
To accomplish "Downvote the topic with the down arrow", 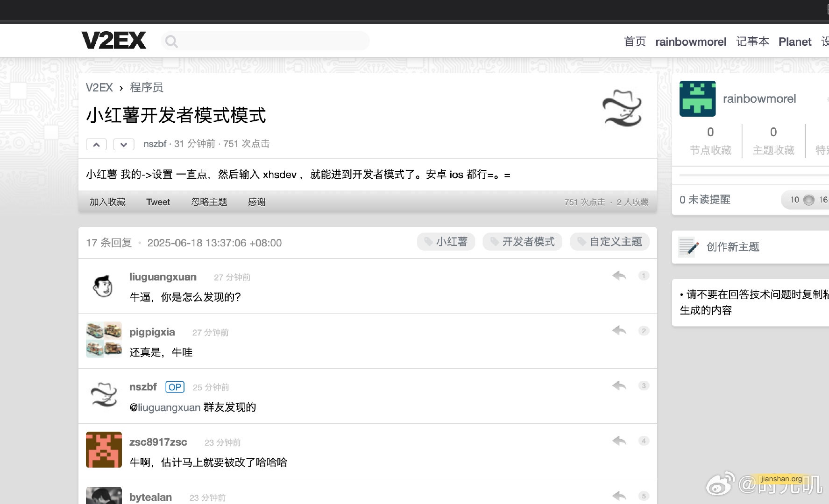I will tap(124, 144).
